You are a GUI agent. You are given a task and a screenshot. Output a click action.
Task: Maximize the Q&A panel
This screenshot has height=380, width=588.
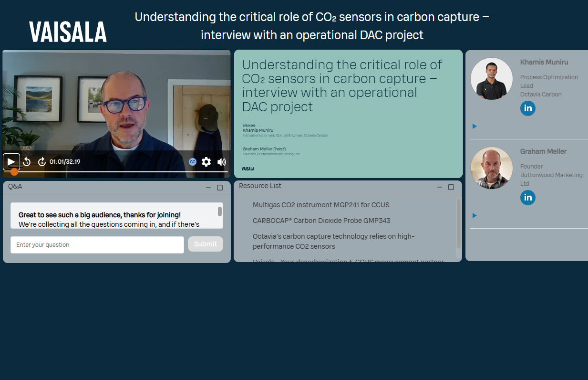tap(220, 188)
